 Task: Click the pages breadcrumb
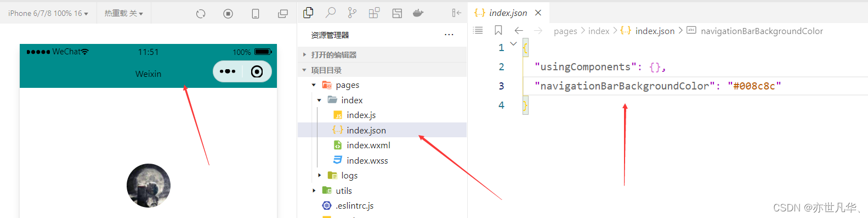tap(565, 31)
